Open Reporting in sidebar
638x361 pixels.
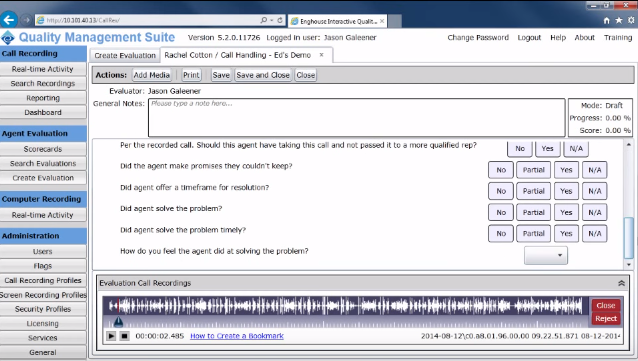(x=43, y=98)
